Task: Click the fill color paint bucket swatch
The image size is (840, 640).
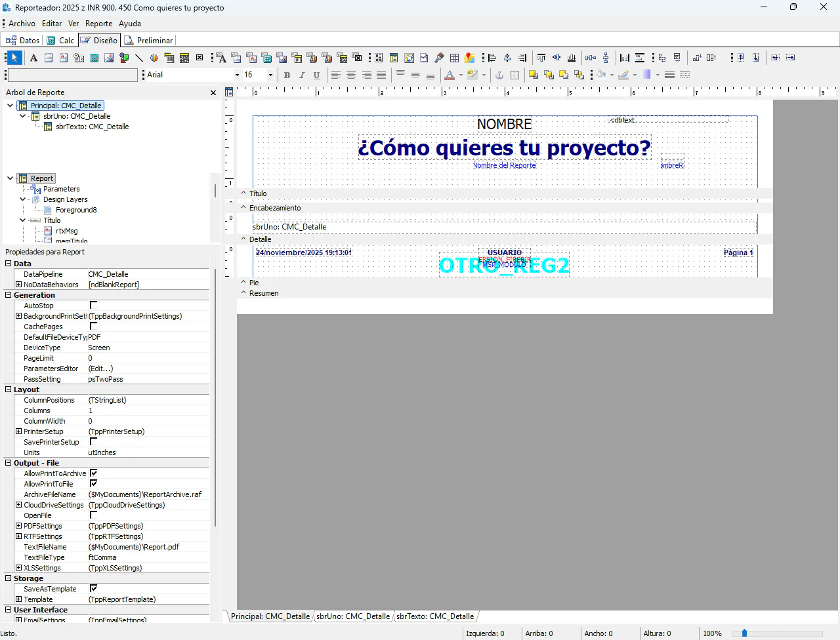Action: click(x=601, y=75)
